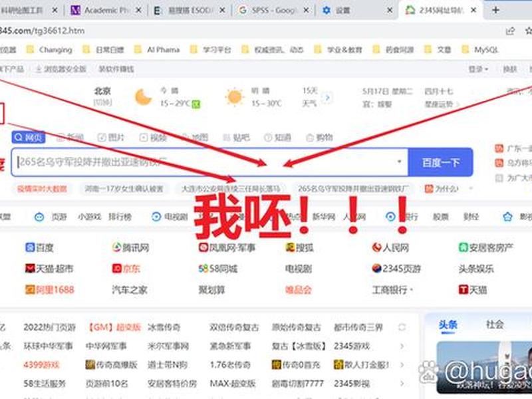The image size is (532, 399).
Task: Open the 权威资讯、动态 bookmark folder
Action: point(273,50)
